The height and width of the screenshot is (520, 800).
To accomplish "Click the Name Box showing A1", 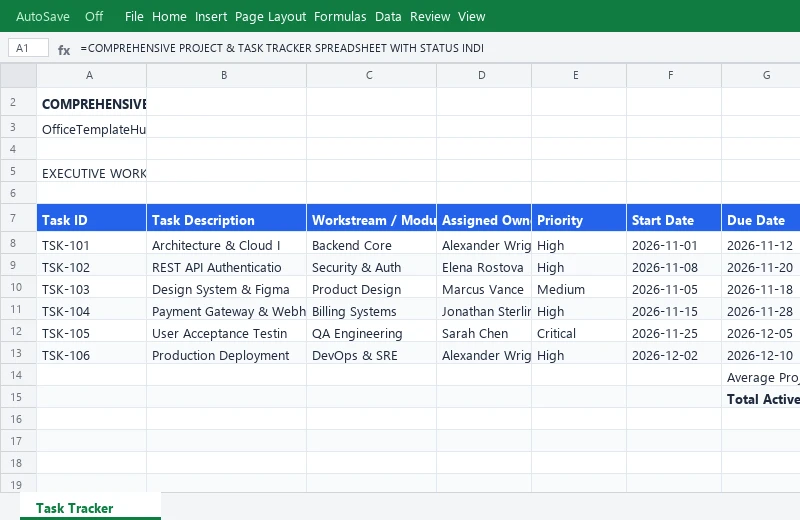I will coord(29,48).
